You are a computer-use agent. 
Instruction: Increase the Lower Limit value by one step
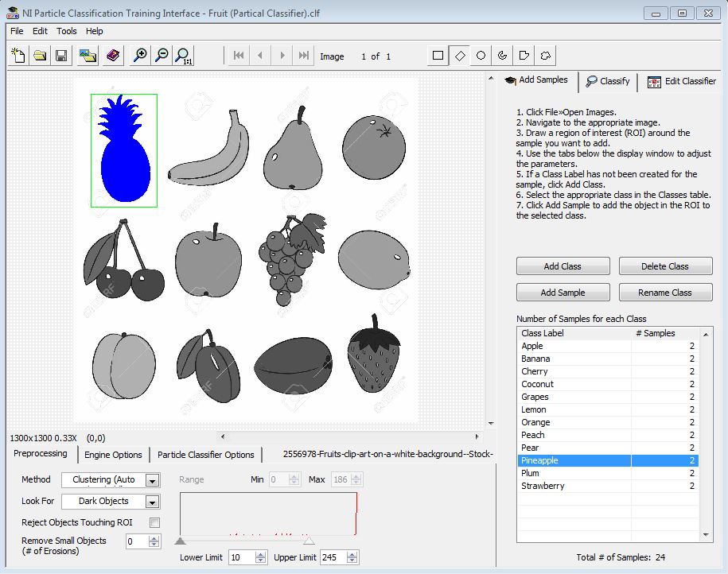tap(261, 554)
